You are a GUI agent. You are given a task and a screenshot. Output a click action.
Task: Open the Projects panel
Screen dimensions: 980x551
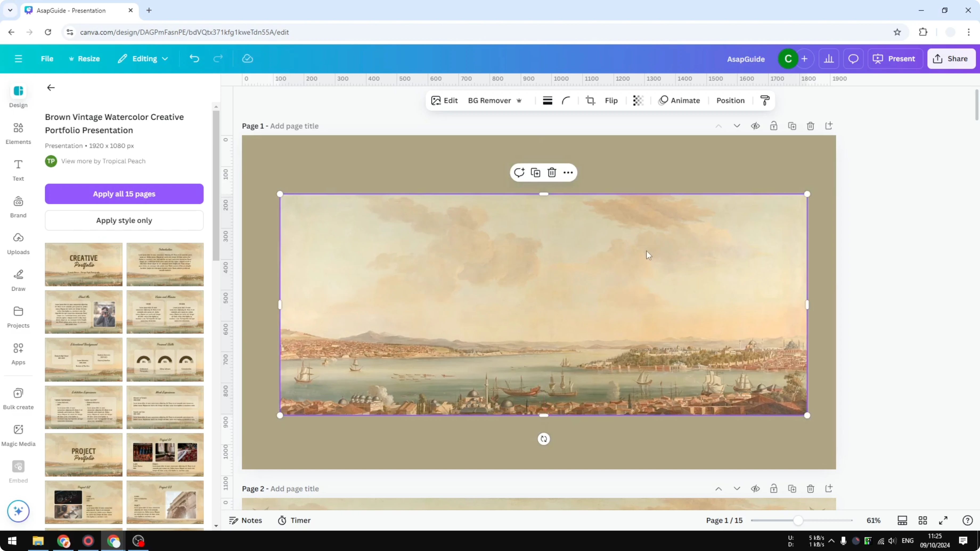(18, 317)
